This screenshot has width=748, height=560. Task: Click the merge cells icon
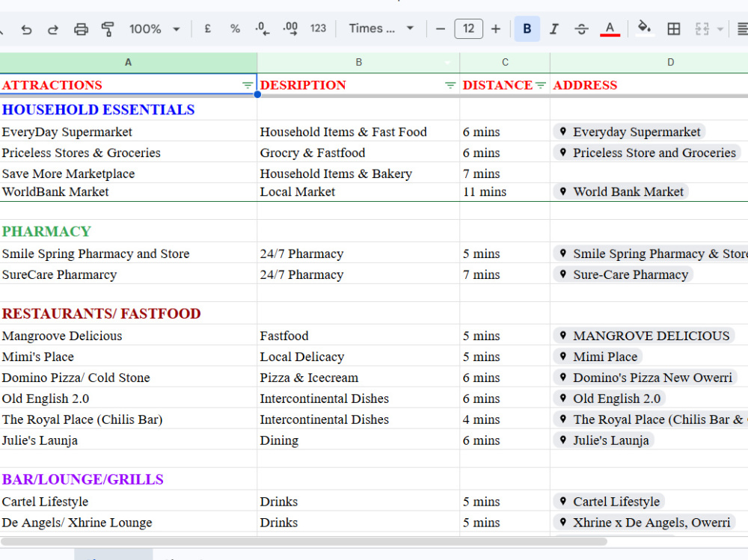pos(702,29)
